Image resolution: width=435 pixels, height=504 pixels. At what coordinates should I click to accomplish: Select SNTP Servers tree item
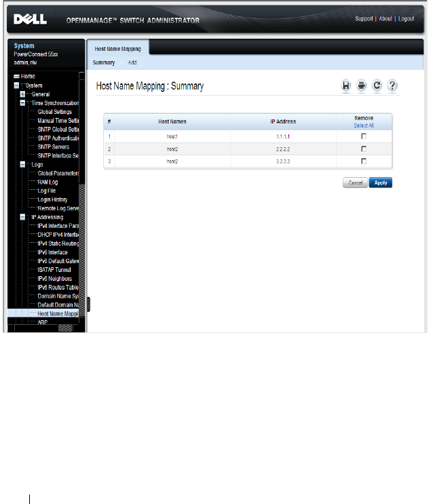pyautogui.click(x=54, y=147)
